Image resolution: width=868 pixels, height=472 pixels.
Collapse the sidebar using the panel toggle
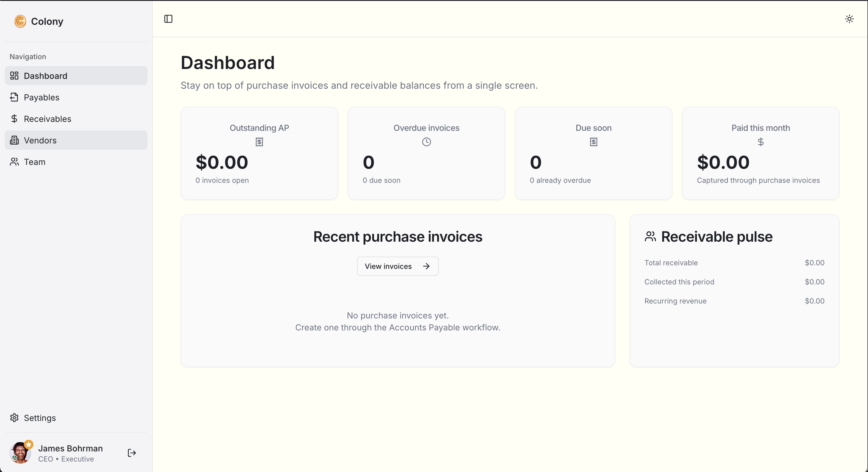168,19
